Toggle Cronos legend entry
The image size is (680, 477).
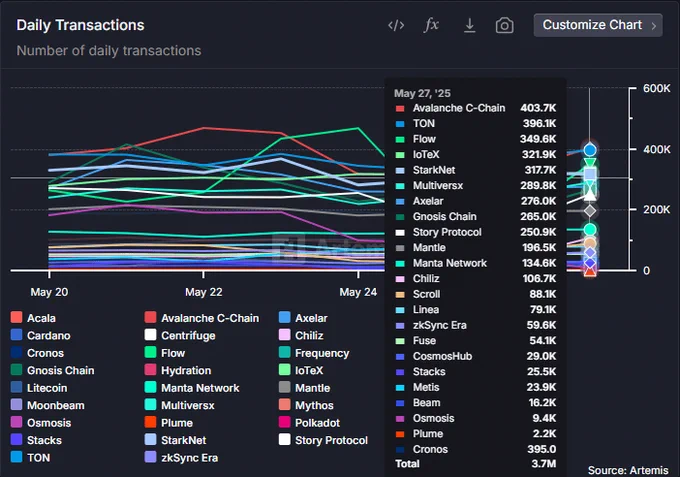[37, 353]
